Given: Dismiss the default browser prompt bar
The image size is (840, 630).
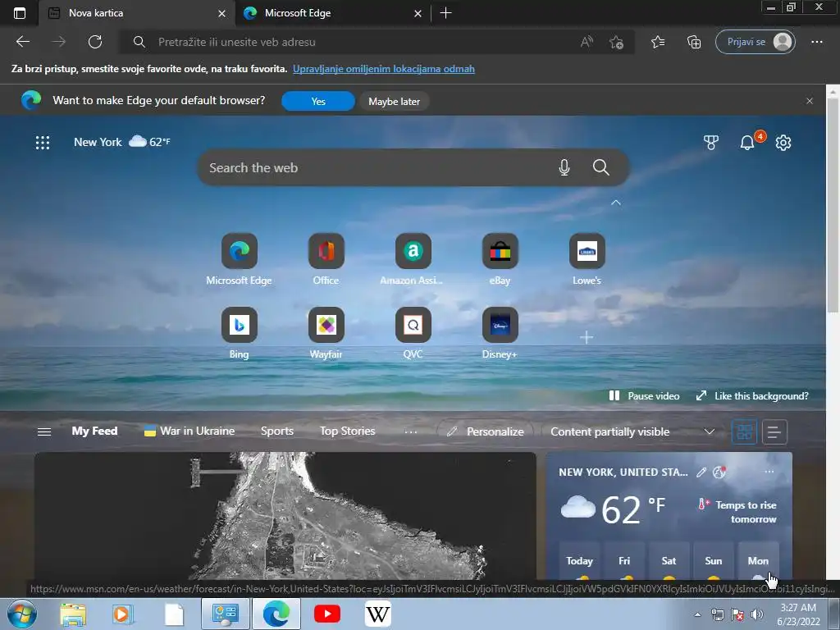Looking at the screenshot, I should click(x=810, y=101).
